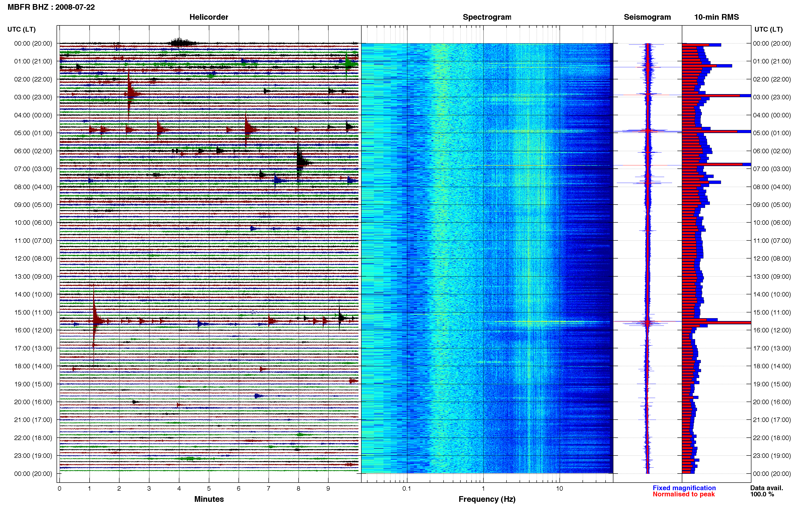This screenshot has height=508, width=812.
Task: Click right time label '22:00 (18:00)'
Action: (x=772, y=438)
